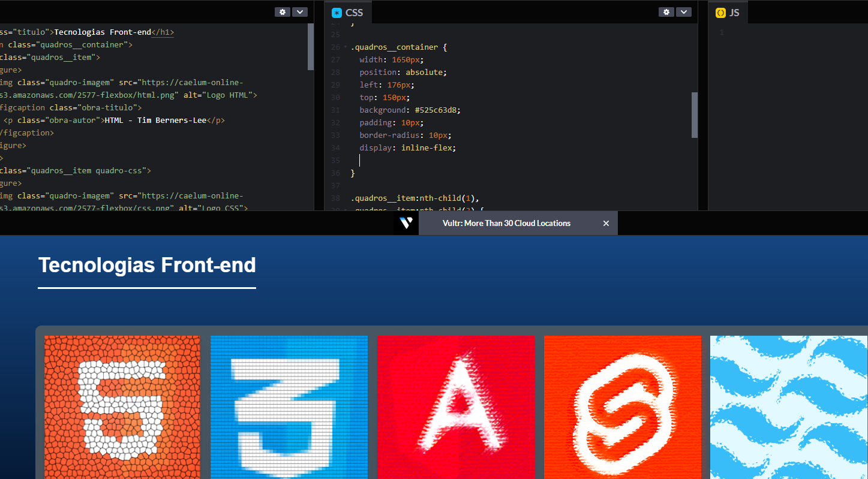Open HTML editor settings gear

(x=283, y=12)
